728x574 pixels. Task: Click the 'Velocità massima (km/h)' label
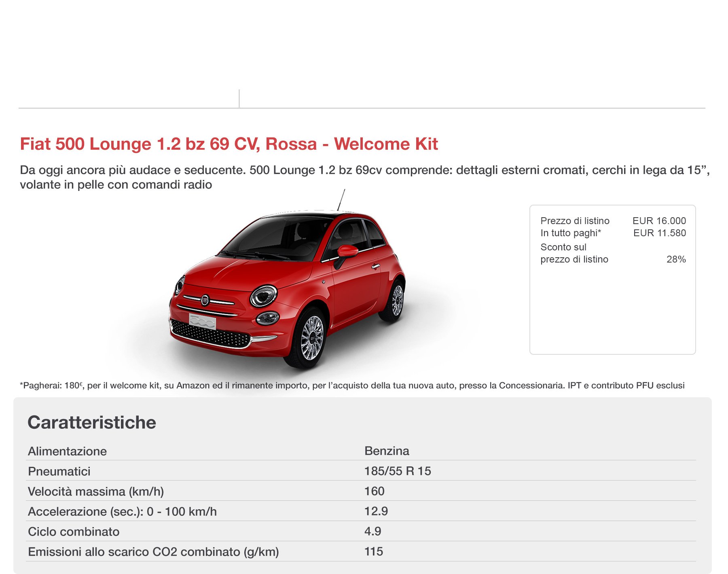[x=96, y=491]
